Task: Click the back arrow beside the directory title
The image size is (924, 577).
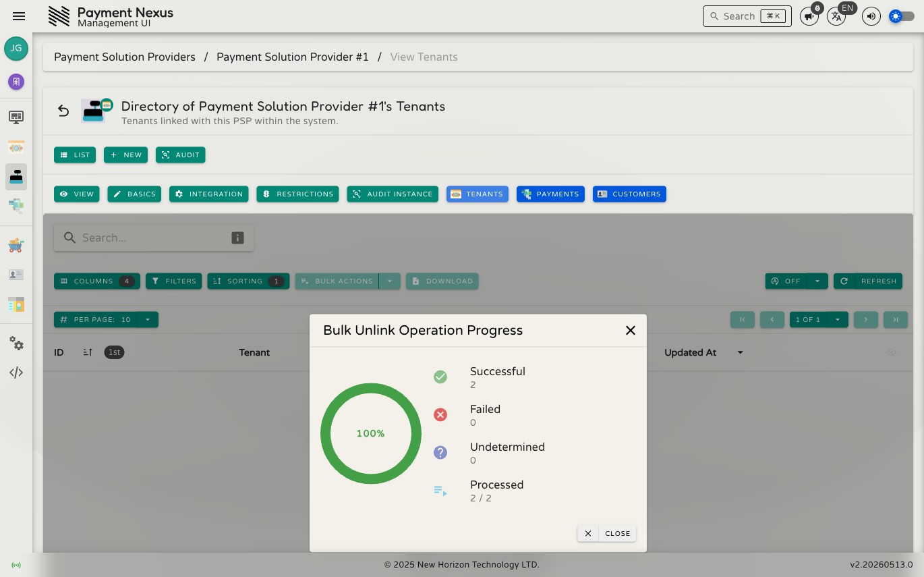Action: point(63,111)
